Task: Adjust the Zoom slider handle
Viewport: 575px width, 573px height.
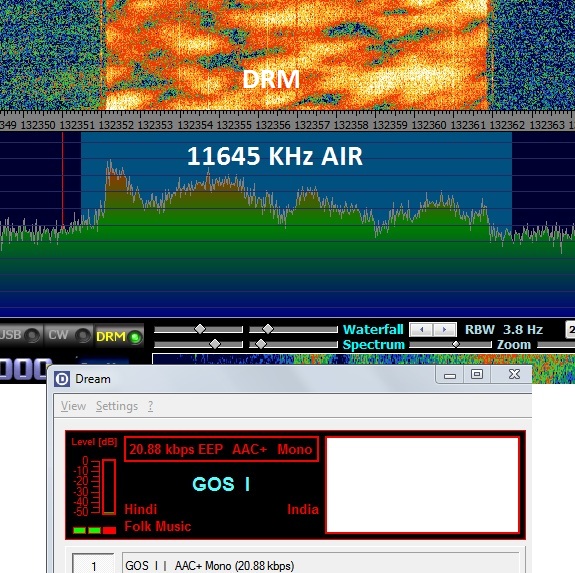Action: pos(456,344)
